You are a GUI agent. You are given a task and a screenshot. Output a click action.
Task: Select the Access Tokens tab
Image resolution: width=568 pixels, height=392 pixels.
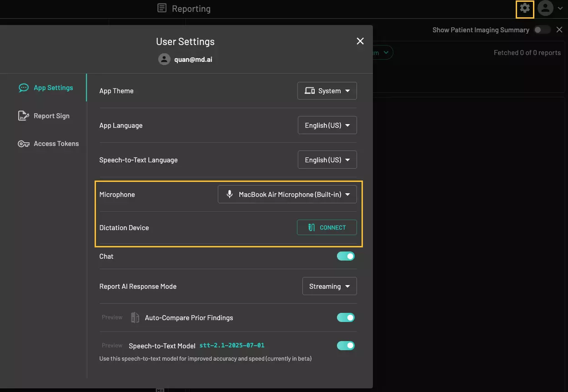56,144
